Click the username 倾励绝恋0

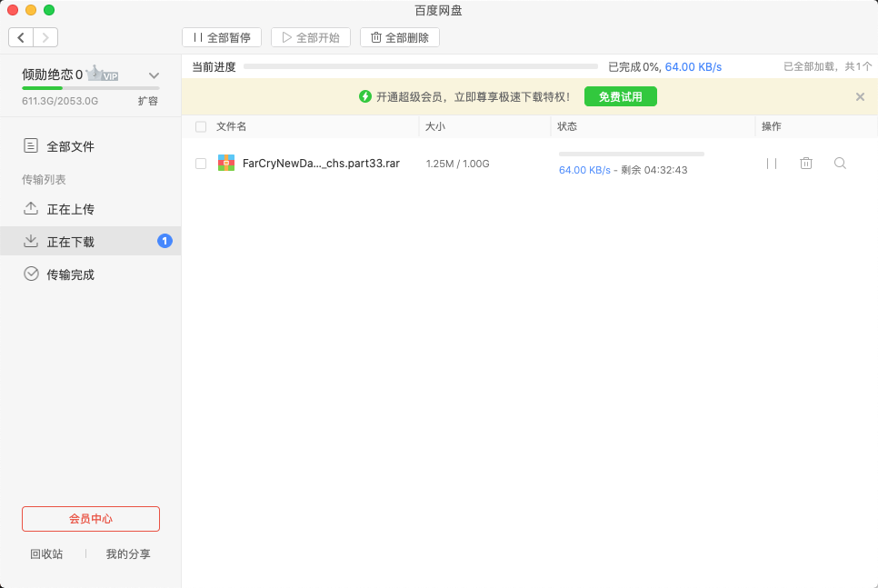coord(52,75)
